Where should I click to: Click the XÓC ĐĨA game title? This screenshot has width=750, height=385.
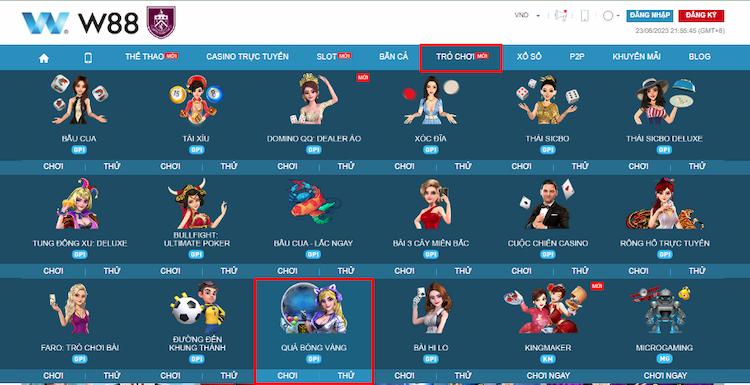[x=430, y=139]
